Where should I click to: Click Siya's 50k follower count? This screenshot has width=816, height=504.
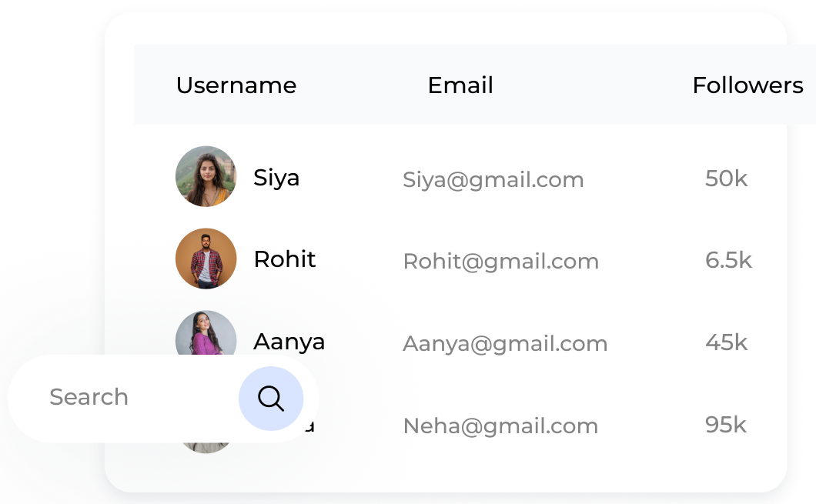[x=726, y=179]
